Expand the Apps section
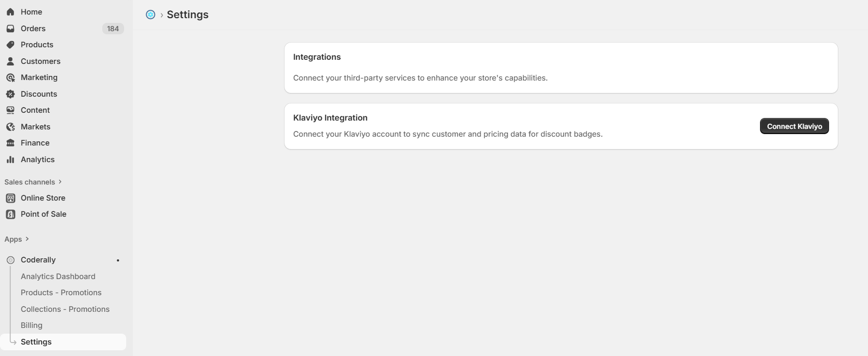 tap(26, 239)
